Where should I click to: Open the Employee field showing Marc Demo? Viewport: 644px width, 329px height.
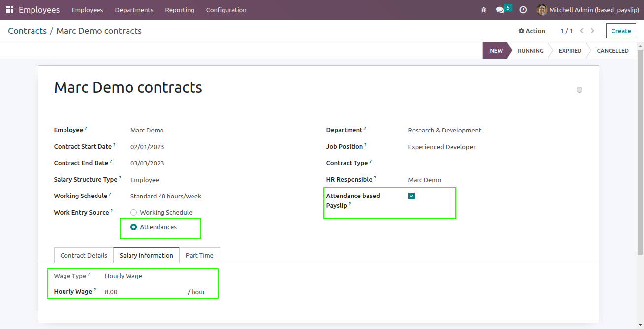(x=147, y=131)
